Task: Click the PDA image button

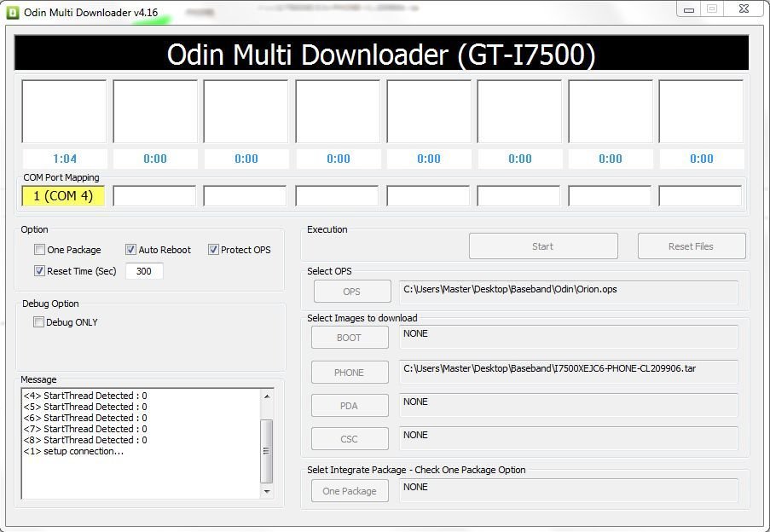Action: 350,406
